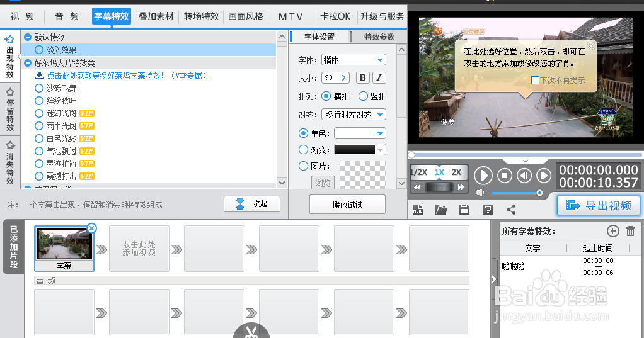This screenshot has width=644, height=338.
Task: Select 墨迹扩散 VIP effect
Action: pyautogui.click(x=39, y=164)
